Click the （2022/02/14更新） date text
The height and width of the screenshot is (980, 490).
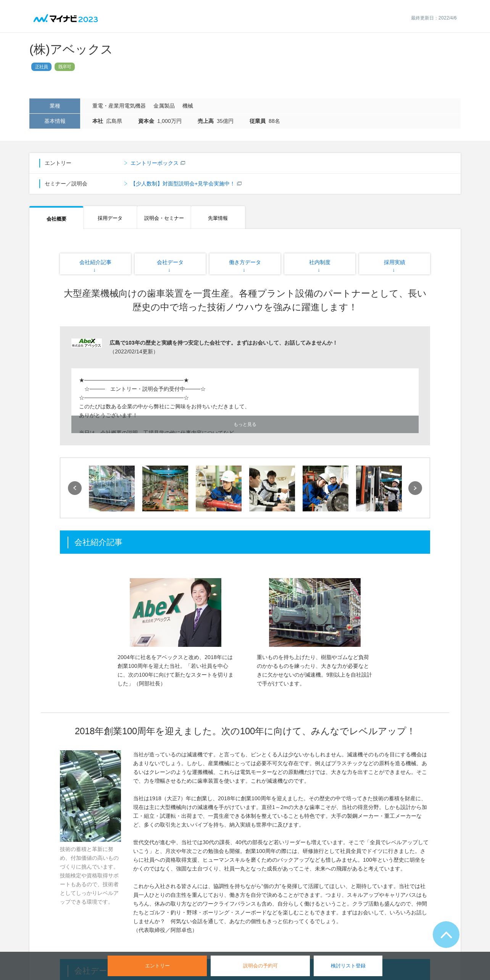(x=134, y=351)
